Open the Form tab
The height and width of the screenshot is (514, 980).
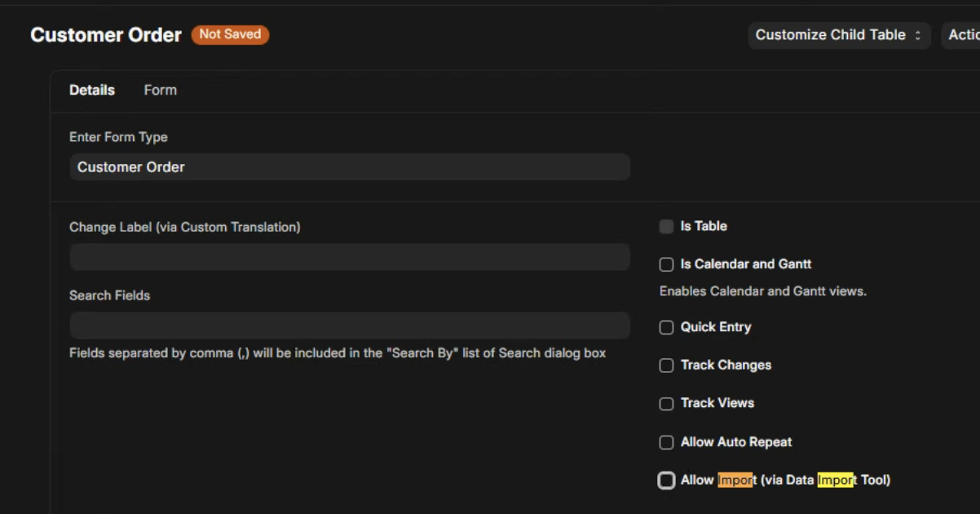(160, 91)
